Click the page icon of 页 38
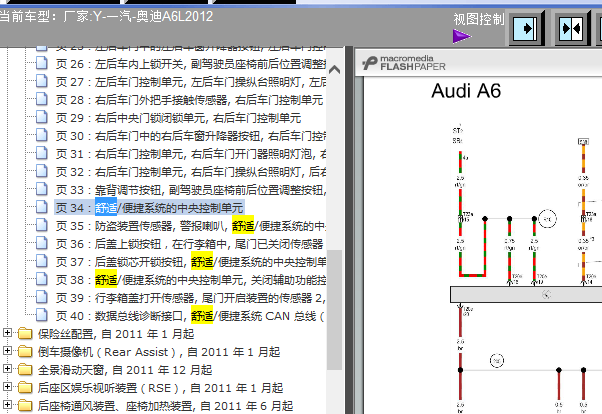Image resolution: width=602 pixels, height=414 pixels. [41, 279]
